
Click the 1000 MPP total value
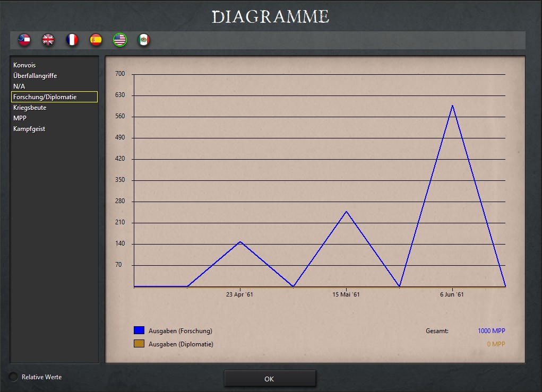pyautogui.click(x=491, y=331)
